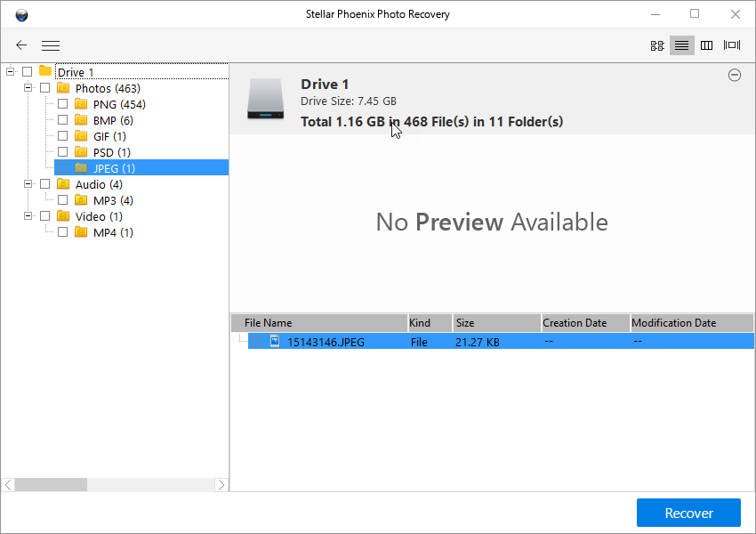Click the Audio folder icon
Screen dimensions: 756x534
tap(63, 184)
